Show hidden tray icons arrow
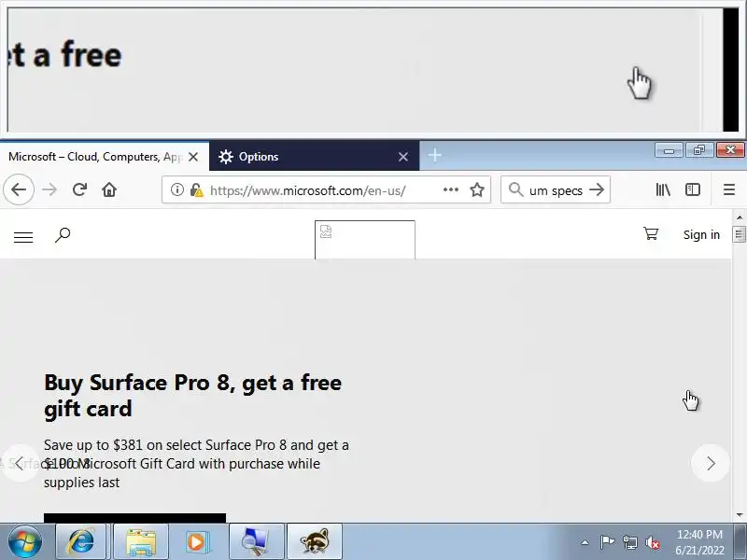 [585, 542]
